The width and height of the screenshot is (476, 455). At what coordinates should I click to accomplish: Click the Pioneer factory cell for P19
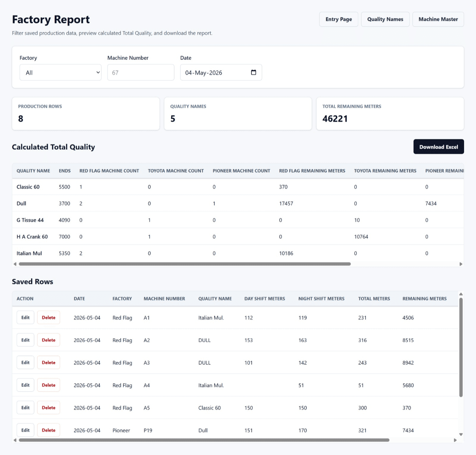(x=121, y=430)
